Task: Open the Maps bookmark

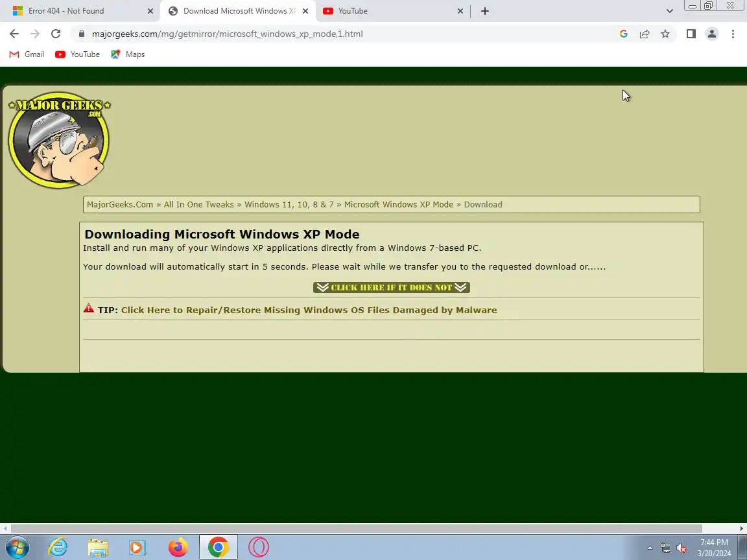Action: [x=128, y=54]
